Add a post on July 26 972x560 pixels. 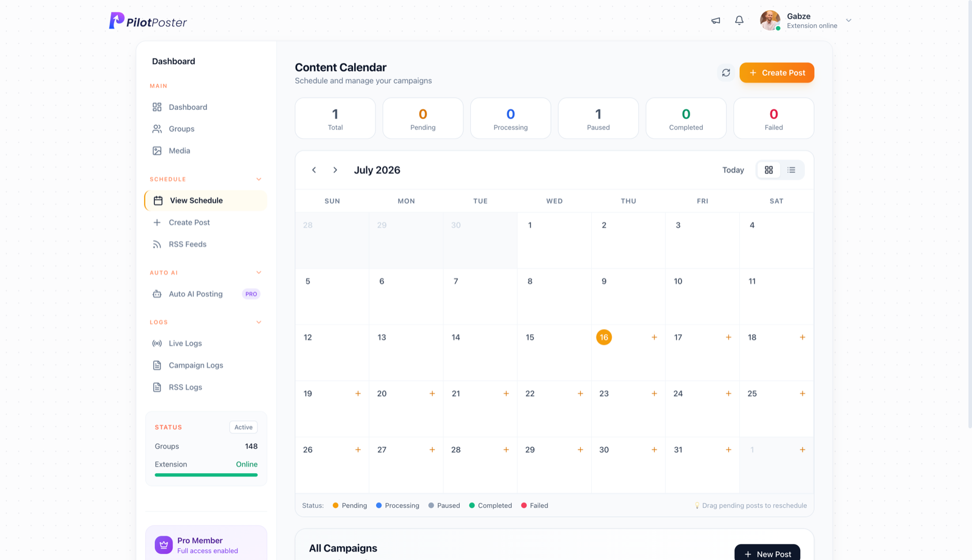tap(358, 450)
